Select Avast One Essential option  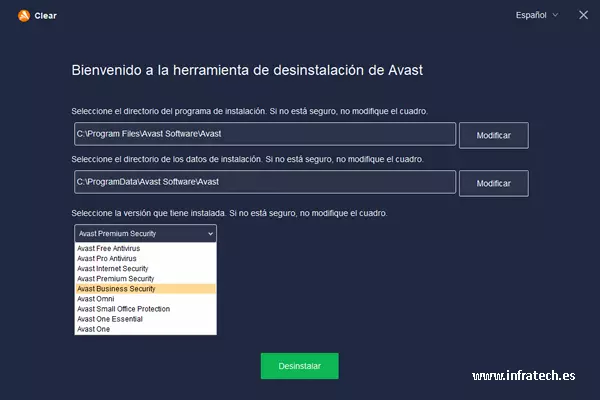click(x=145, y=319)
